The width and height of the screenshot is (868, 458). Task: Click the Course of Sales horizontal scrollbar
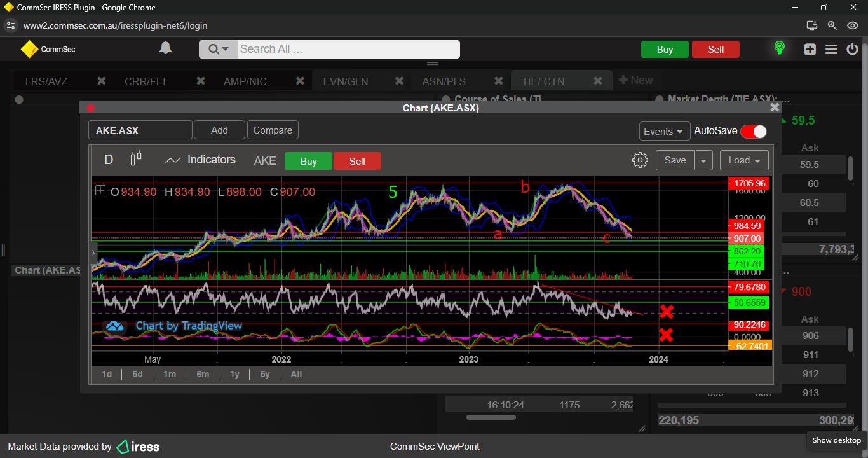pyautogui.click(x=491, y=417)
